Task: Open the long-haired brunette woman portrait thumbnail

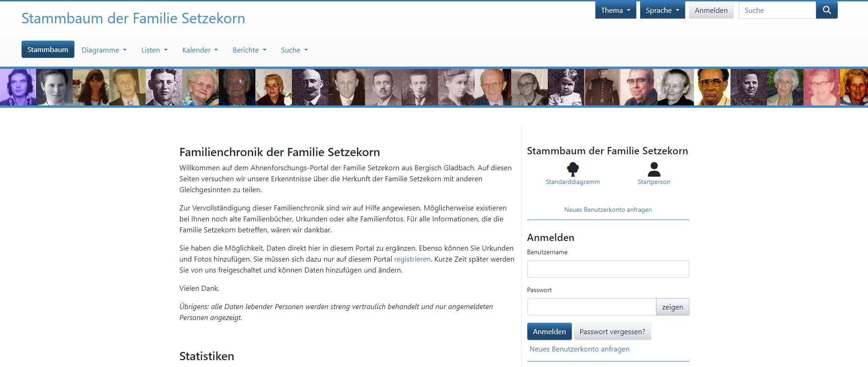Action: click(91, 87)
